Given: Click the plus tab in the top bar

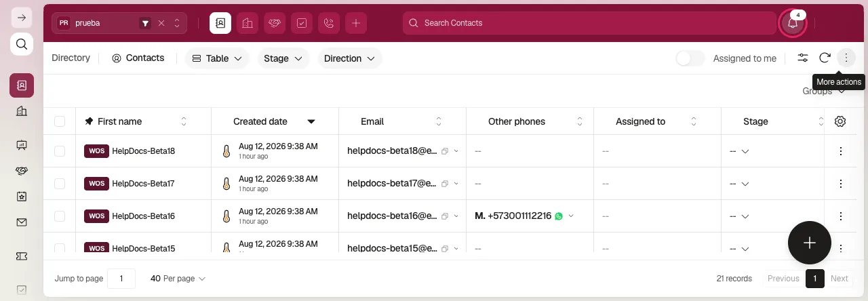Looking at the screenshot, I should [356, 23].
